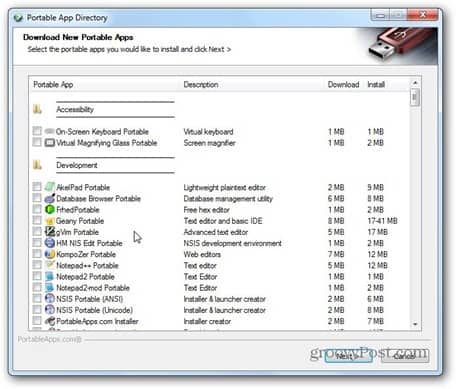Check the FrhedPortable checkbox
This screenshot has height=389, width=456.
tap(37, 209)
